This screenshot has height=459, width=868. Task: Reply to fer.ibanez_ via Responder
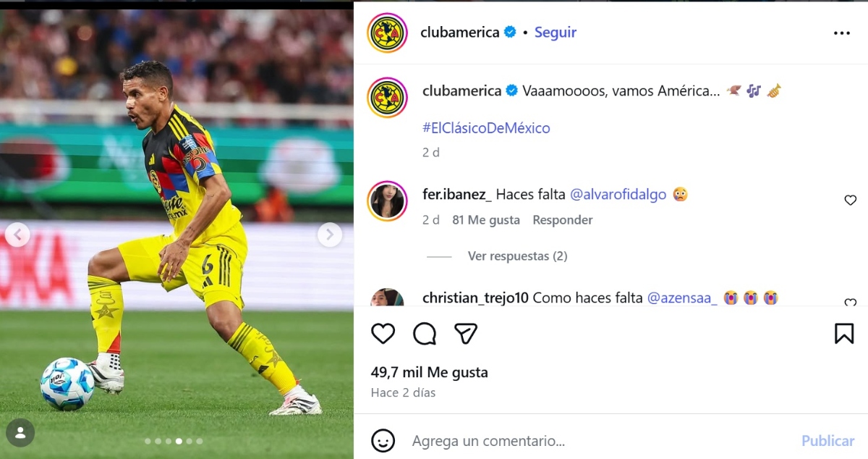pos(563,220)
